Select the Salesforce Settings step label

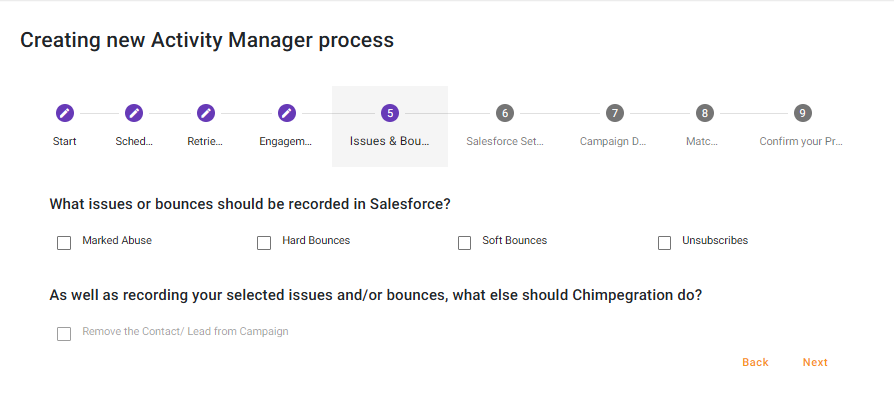coord(505,141)
